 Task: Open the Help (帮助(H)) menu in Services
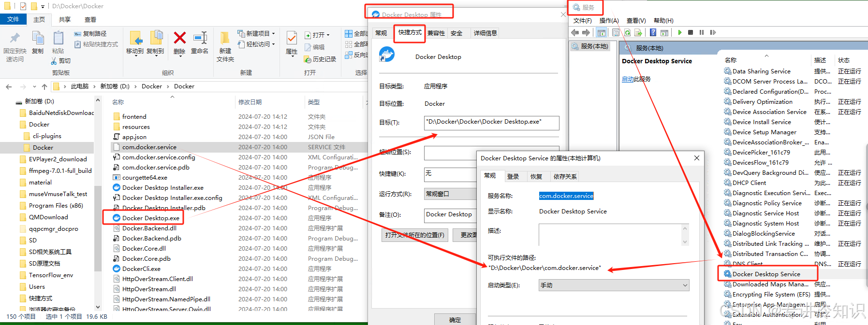click(663, 21)
